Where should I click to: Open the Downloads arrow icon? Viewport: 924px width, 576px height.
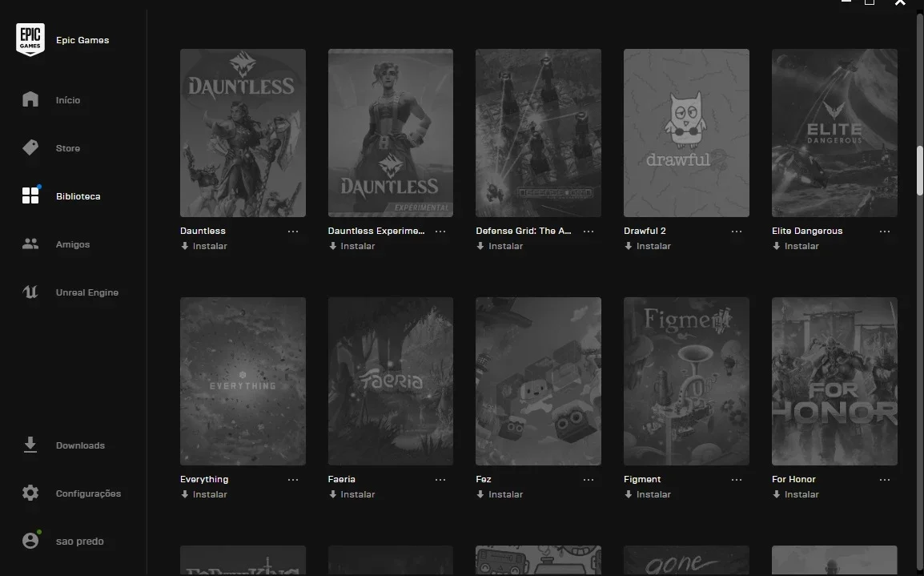(x=30, y=445)
